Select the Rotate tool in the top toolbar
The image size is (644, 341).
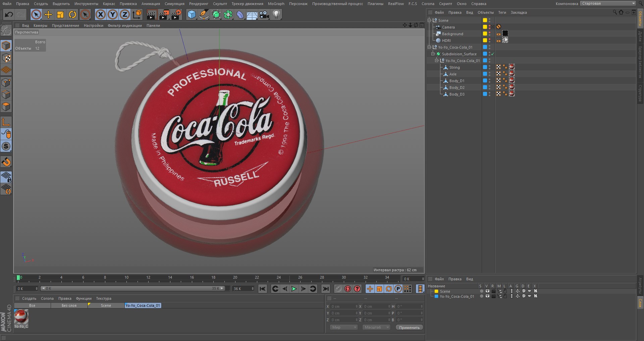pos(72,14)
